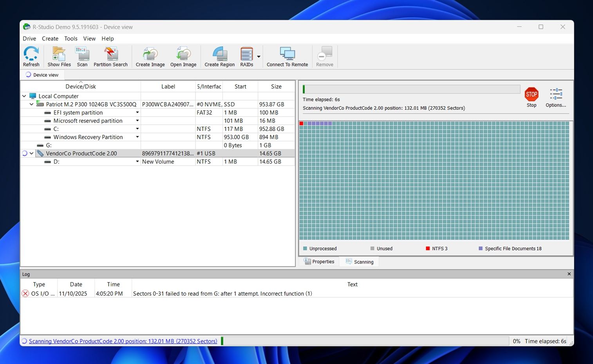Switch to the Properties tab
This screenshot has width=593, height=364.
tap(319, 262)
